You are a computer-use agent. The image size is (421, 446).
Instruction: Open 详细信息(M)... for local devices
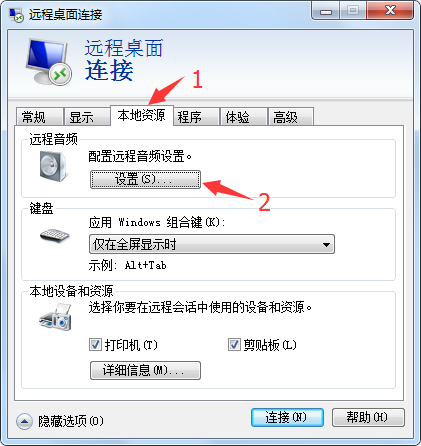[x=145, y=370]
